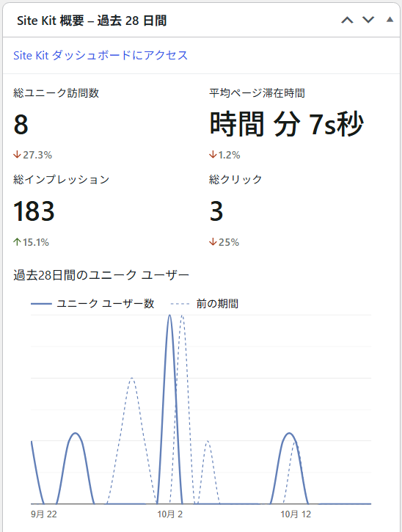
Task: Click the ユニーク ユーザー数 legend entry
Action: point(92,303)
